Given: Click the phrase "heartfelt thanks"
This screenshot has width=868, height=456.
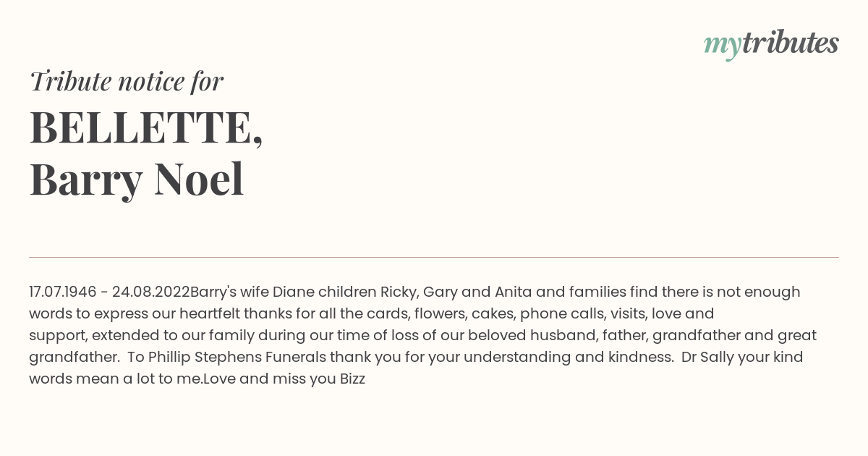Looking at the screenshot, I should (x=235, y=313).
